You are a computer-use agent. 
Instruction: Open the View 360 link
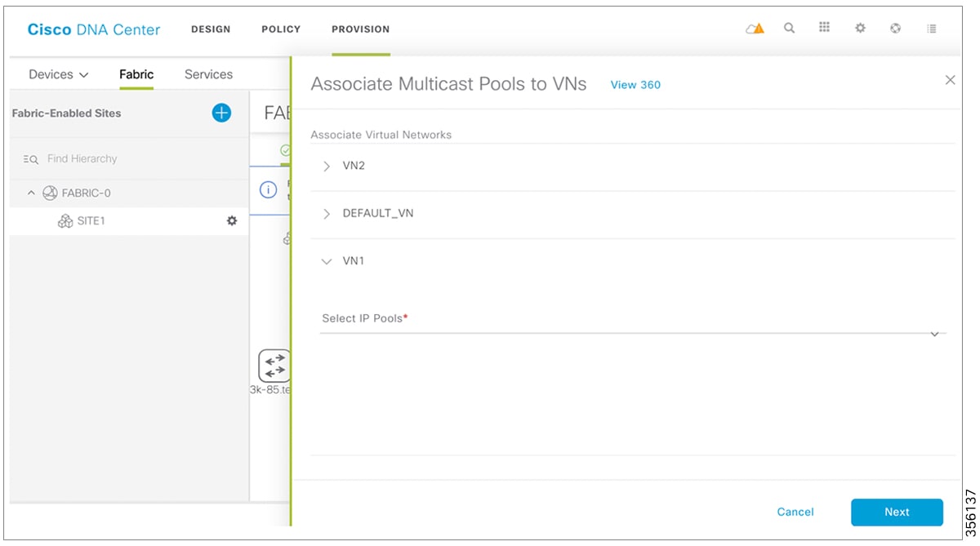coord(635,85)
